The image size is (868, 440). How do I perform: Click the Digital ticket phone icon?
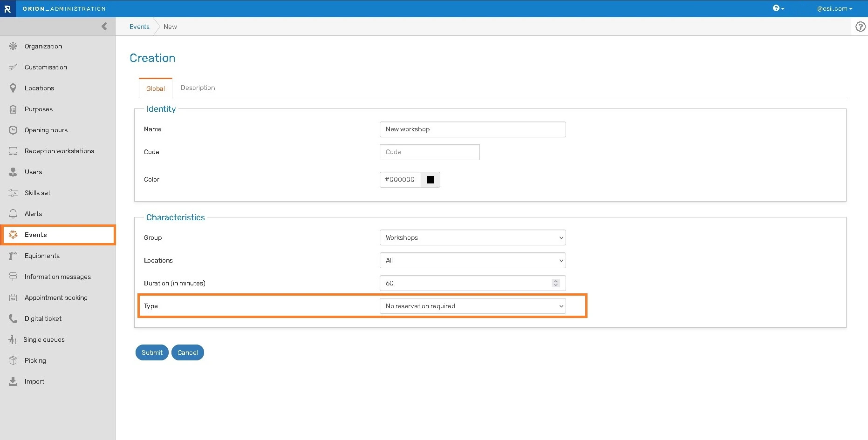pyautogui.click(x=13, y=318)
